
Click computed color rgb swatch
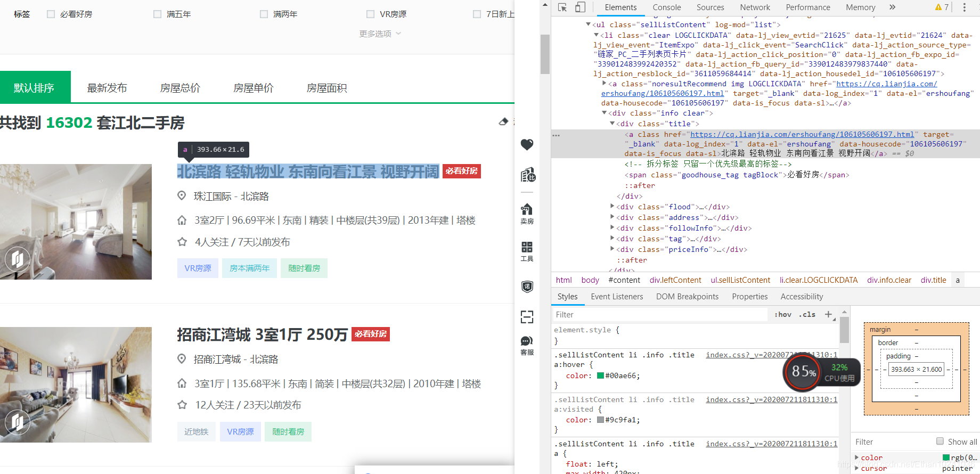click(946, 457)
